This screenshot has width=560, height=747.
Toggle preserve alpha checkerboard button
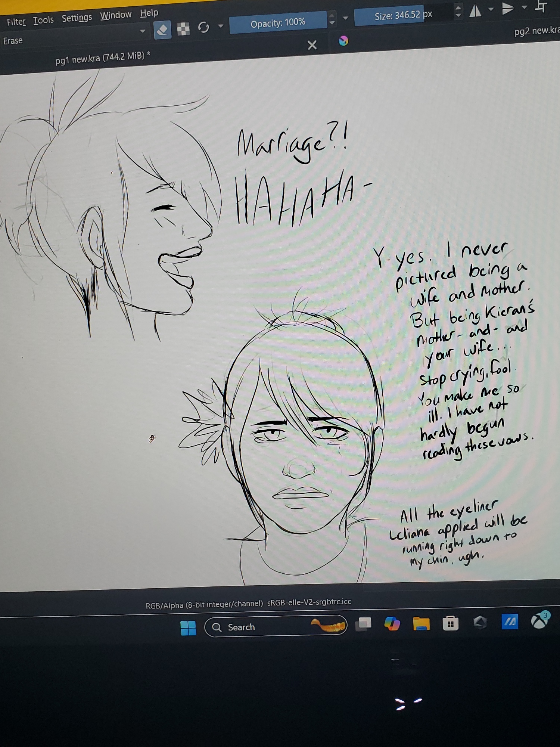click(183, 29)
